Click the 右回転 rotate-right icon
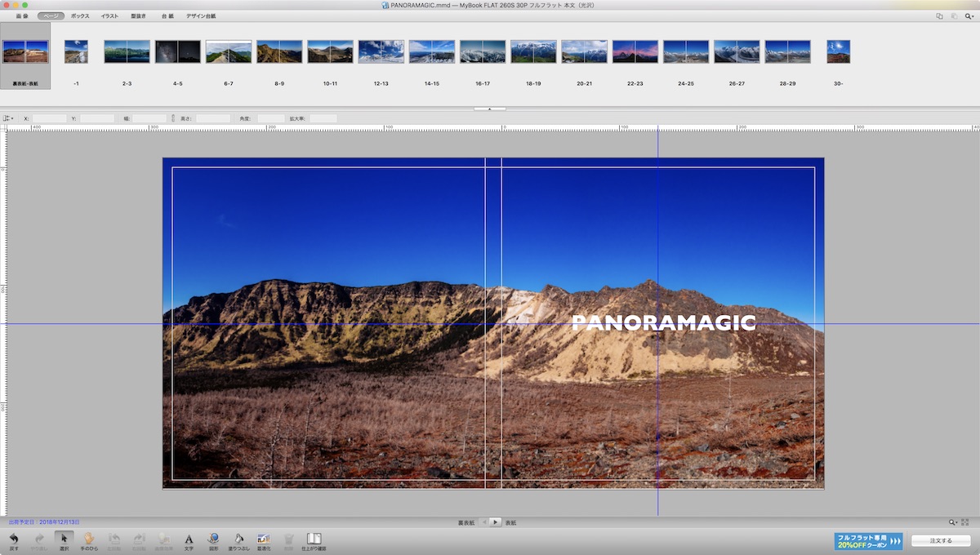Screen dimensions: 980x555 tap(139, 539)
